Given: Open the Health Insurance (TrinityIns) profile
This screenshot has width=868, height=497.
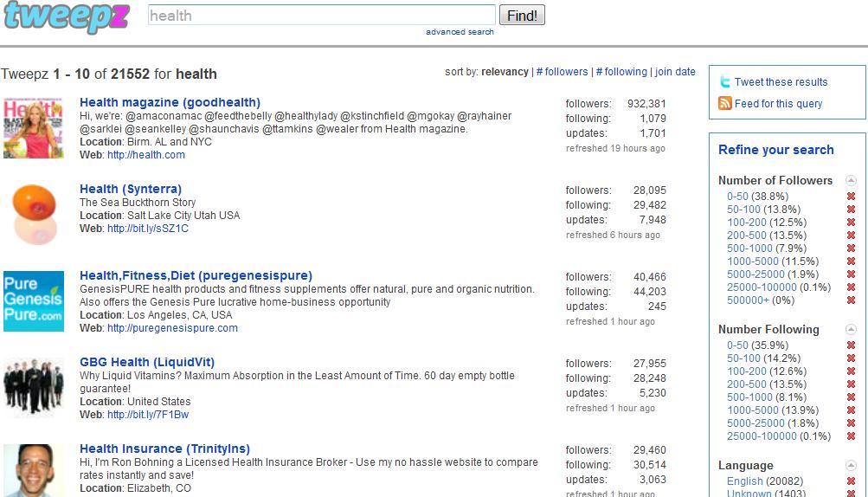Looking at the screenshot, I should click(165, 449).
